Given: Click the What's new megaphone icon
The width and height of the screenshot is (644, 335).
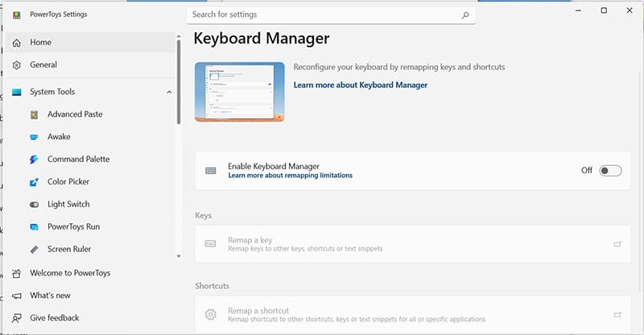Looking at the screenshot, I should coord(17,296).
